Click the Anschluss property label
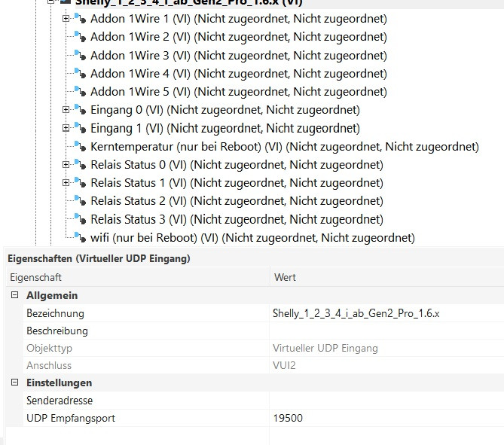This screenshot has height=445, width=504. [x=49, y=365]
